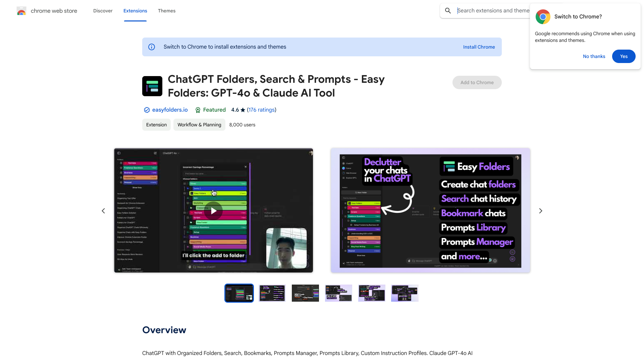Image resolution: width=644 pixels, height=362 pixels.
Task: Click the Add to Chrome button
Action: (477, 82)
